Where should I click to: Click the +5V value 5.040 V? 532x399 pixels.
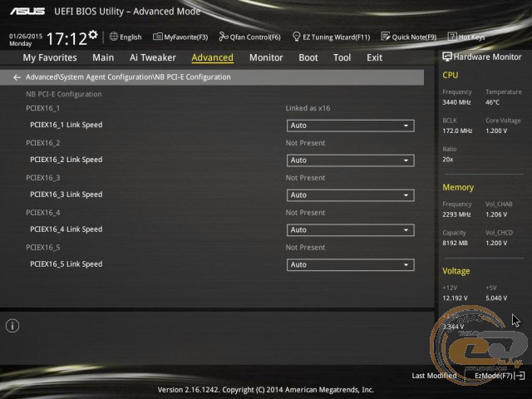[x=496, y=298]
